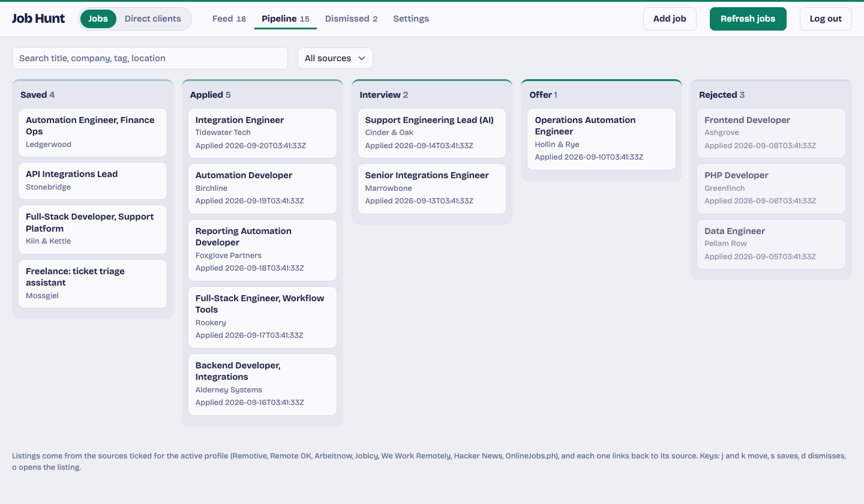Click the Cinder & Oak company name

389,133
